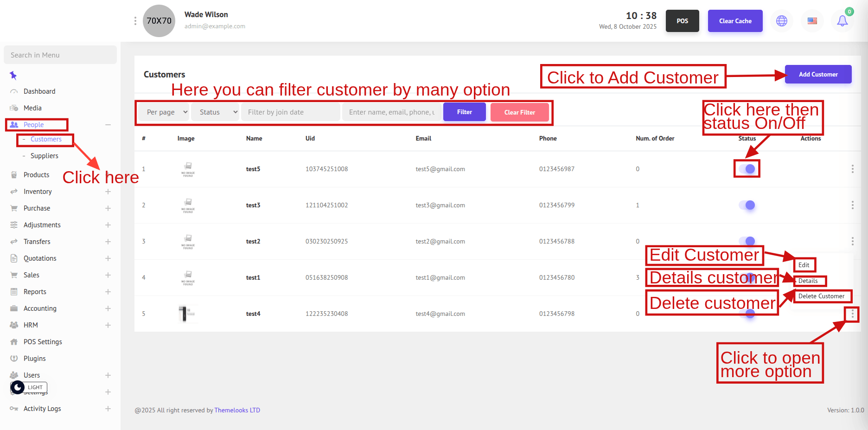Screen dimensions: 868x430
Task: Expand the Inventory menu plus icon
Action: click(x=108, y=192)
